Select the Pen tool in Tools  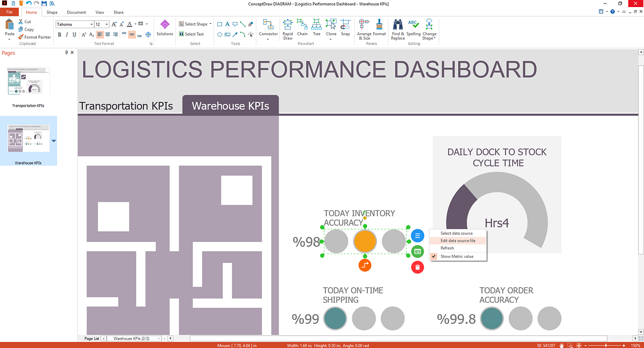251,24
